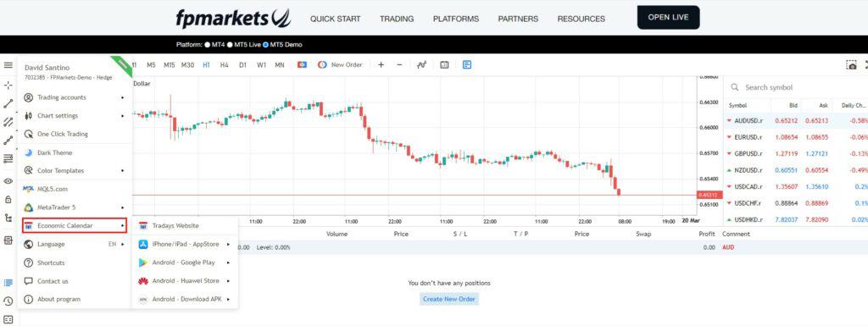Open the calendar icon in toolbar
Screen dimensions: 868x326
444,64
